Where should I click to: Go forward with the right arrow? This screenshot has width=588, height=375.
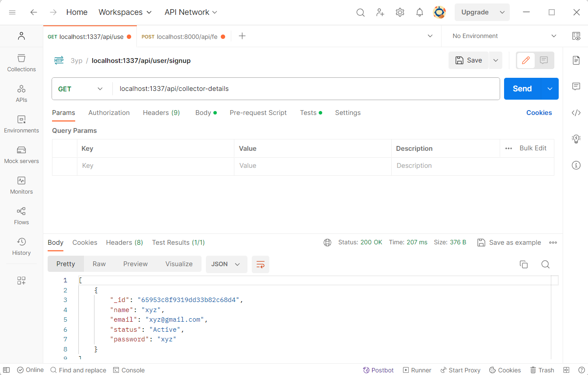coord(53,12)
